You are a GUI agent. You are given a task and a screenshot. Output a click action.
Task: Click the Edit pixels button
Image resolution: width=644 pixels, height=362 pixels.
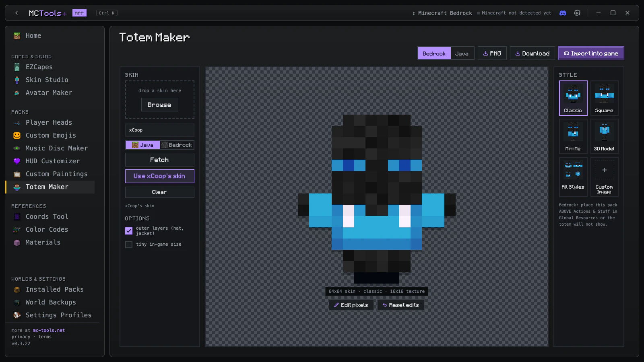[x=351, y=305]
